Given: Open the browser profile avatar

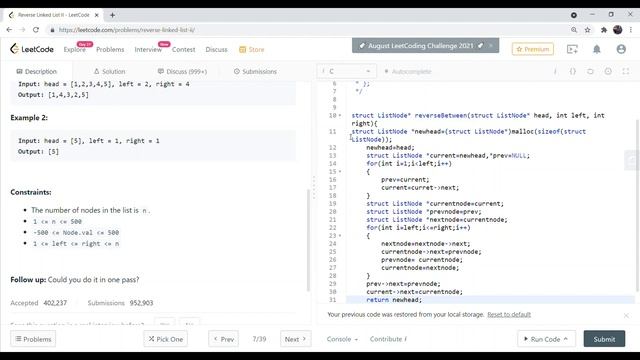Looking at the screenshot, I should pos(618,30).
